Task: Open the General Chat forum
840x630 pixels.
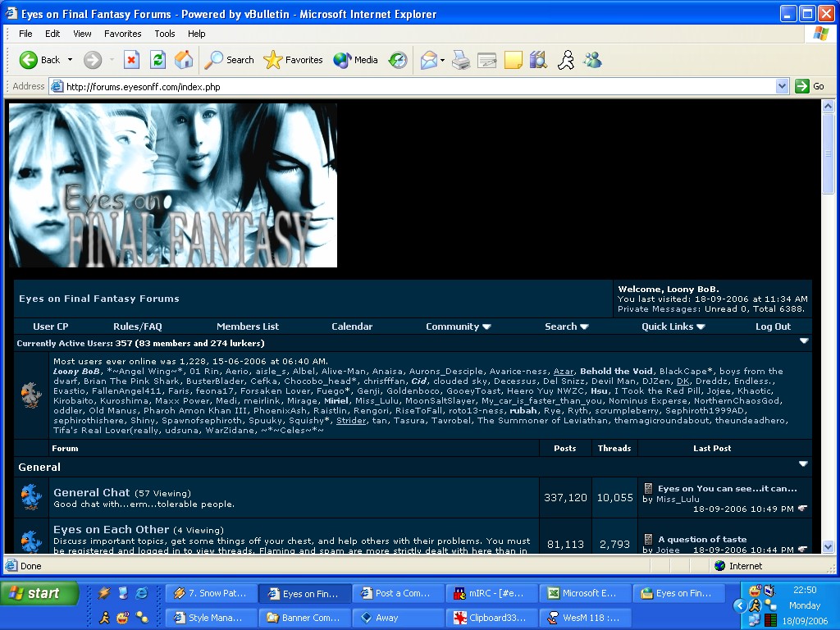Action: pos(92,492)
